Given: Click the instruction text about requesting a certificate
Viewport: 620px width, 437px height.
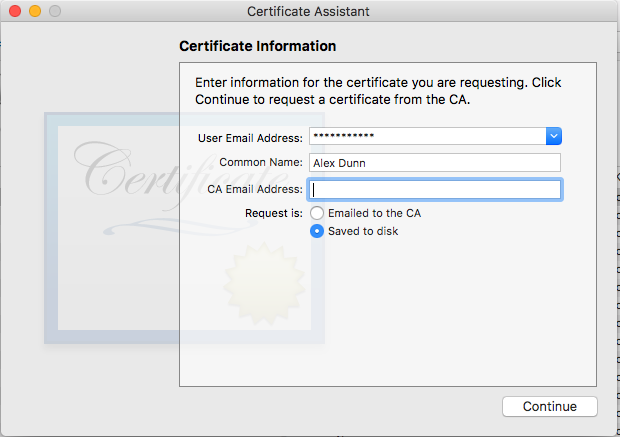Looking at the screenshot, I should (377, 91).
